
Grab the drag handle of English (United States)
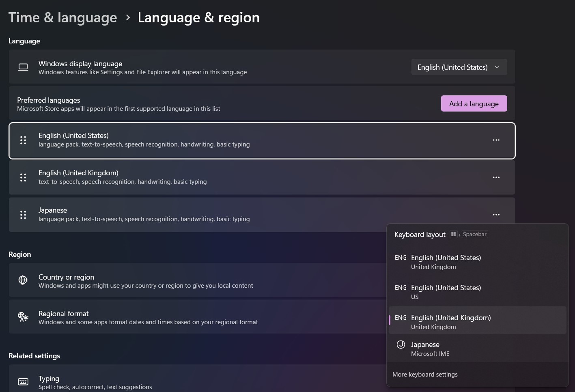coord(23,140)
